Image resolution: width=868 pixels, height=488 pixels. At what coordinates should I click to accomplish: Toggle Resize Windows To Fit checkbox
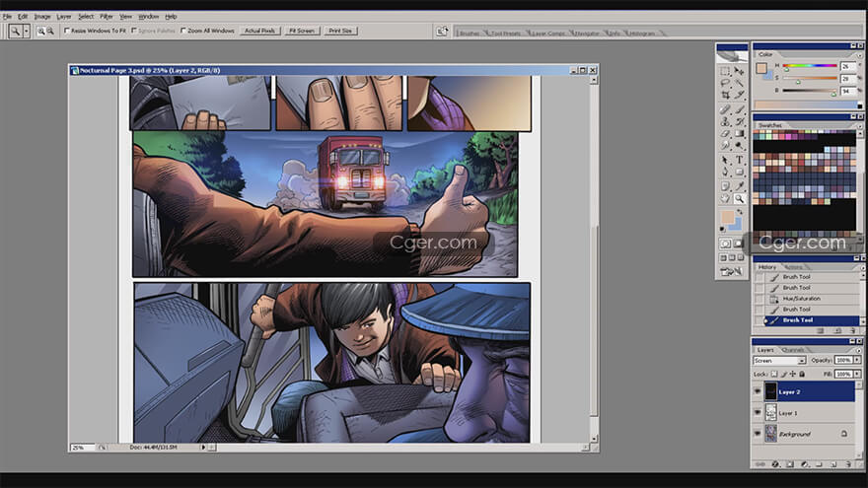(66, 31)
